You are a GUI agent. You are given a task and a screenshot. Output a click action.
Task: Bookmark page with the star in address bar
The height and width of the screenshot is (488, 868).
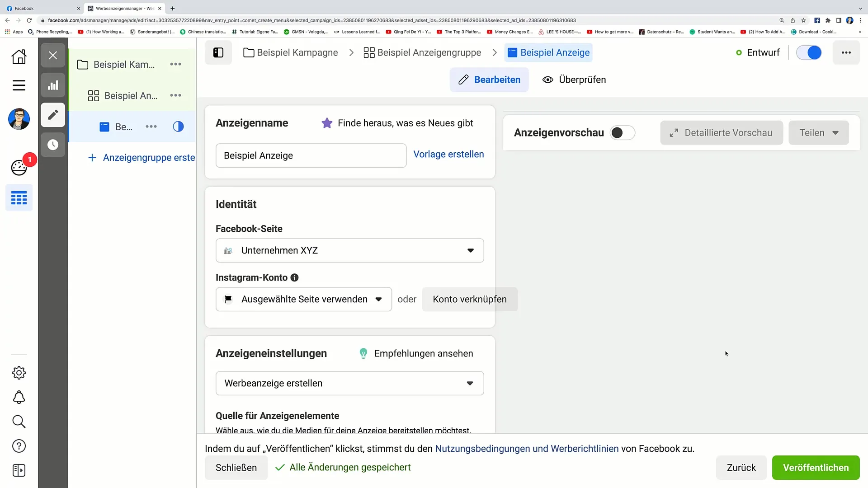(803, 20)
